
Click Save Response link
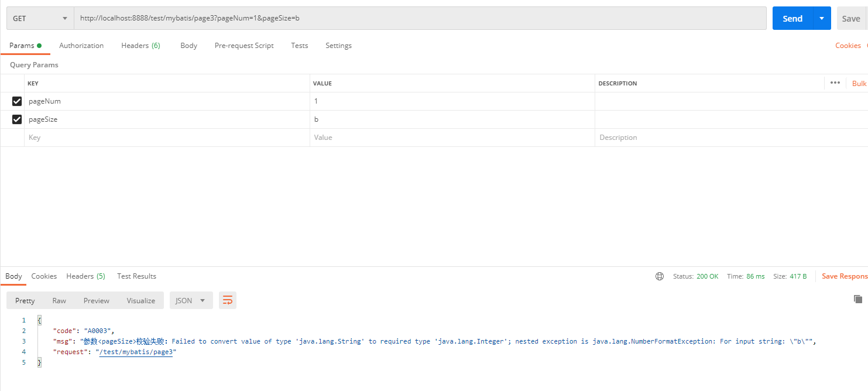click(x=845, y=276)
